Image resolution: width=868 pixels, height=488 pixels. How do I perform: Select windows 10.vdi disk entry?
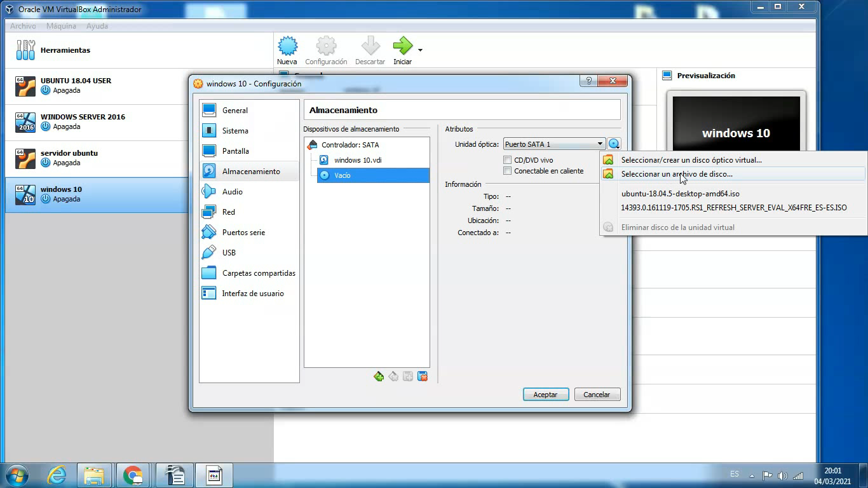pos(358,160)
